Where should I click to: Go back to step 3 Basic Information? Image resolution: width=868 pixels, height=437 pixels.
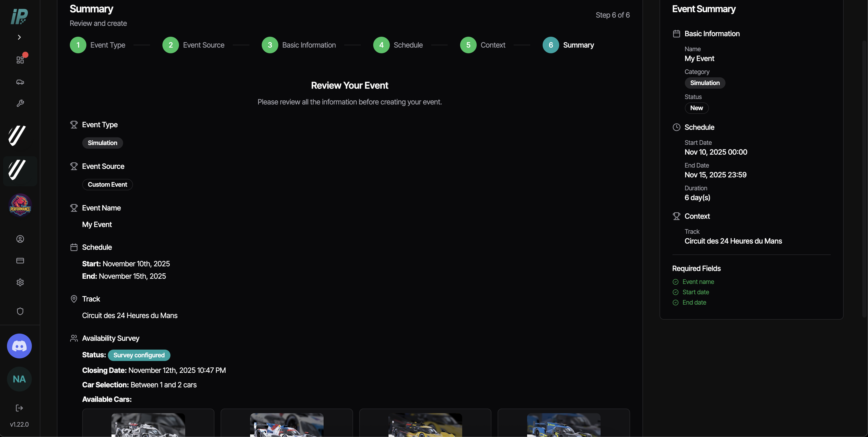point(298,45)
